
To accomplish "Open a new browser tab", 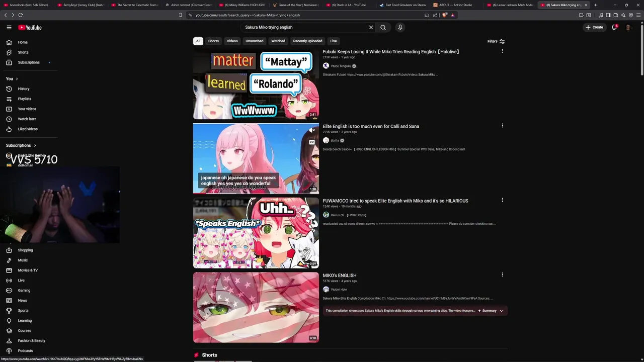I will tap(595, 5).
